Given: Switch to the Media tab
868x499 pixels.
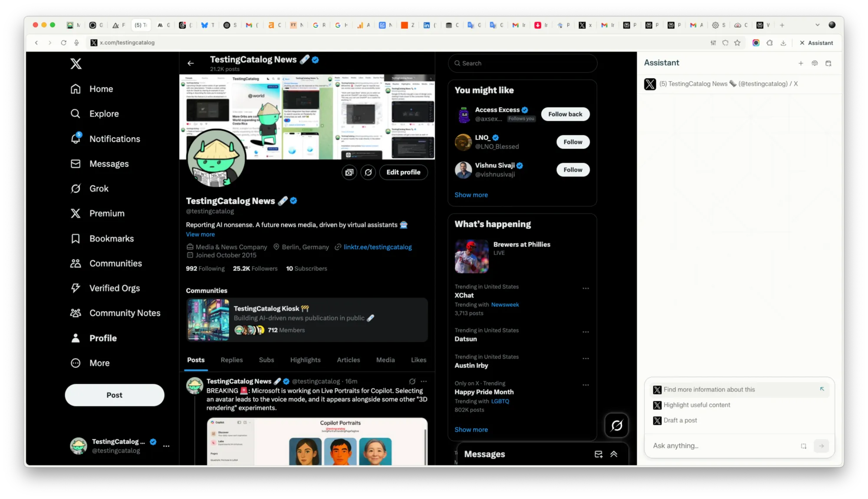Looking at the screenshot, I should click(x=385, y=360).
